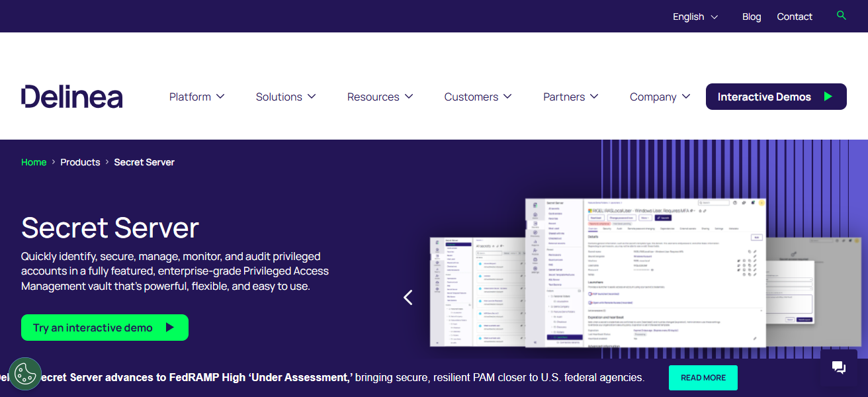Go to the Contact page
This screenshot has height=397, width=868.
pyautogui.click(x=794, y=17)
